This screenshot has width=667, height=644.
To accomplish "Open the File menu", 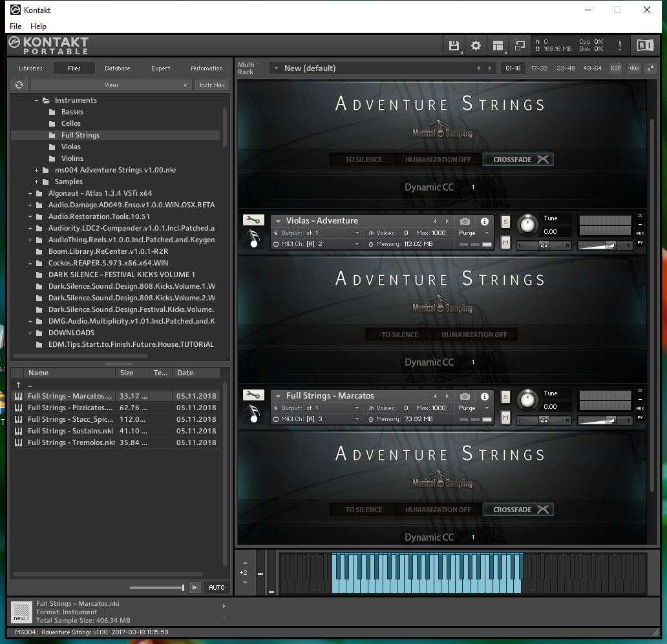I will pyautogui.click(x=16, y=26).
